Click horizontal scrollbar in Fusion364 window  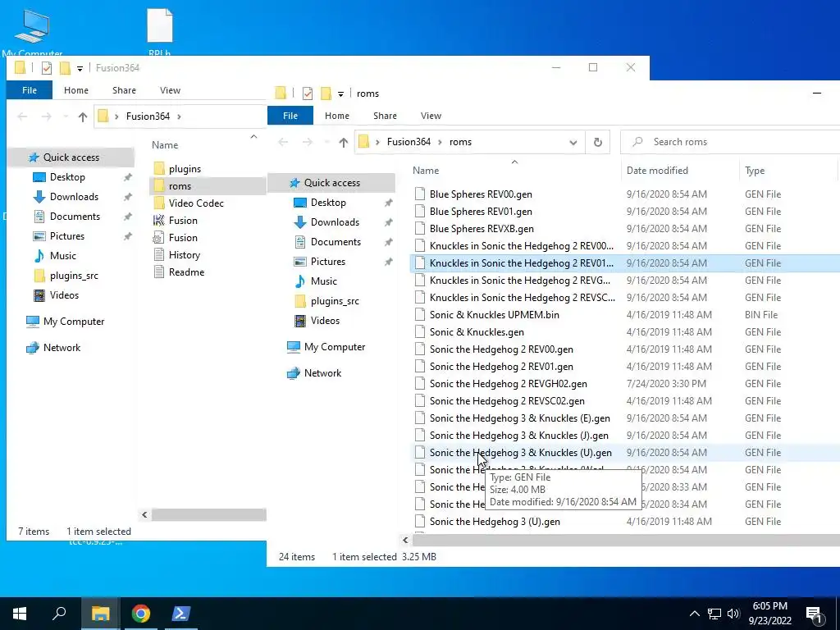209,515
